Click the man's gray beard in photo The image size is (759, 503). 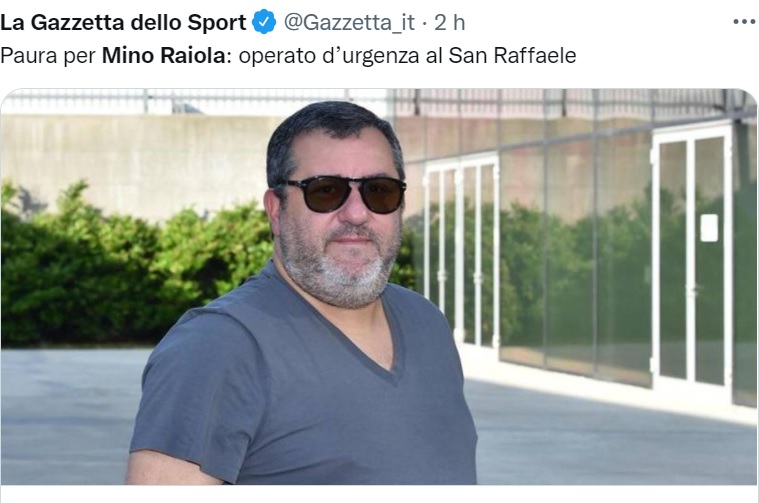coord(339,269)
